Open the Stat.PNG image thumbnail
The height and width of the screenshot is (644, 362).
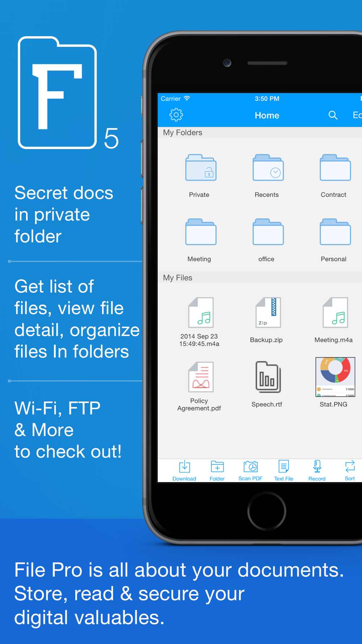[x=335, y=377]
